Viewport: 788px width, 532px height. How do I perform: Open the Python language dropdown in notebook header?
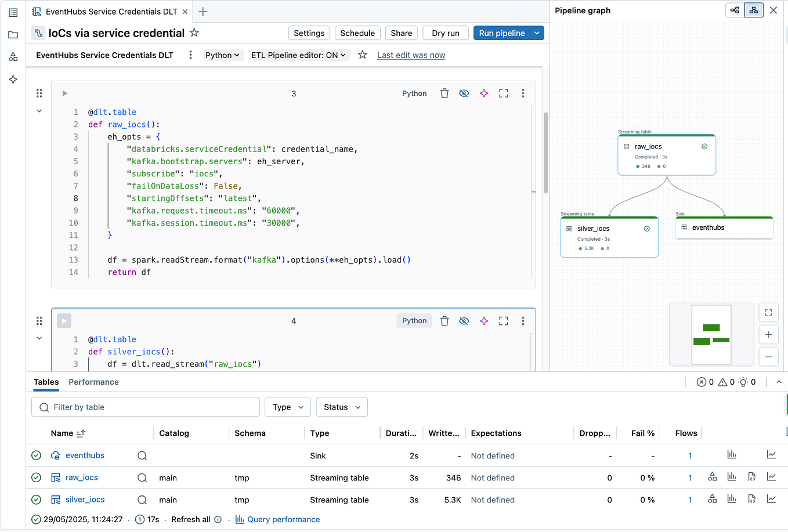[222, 55]
